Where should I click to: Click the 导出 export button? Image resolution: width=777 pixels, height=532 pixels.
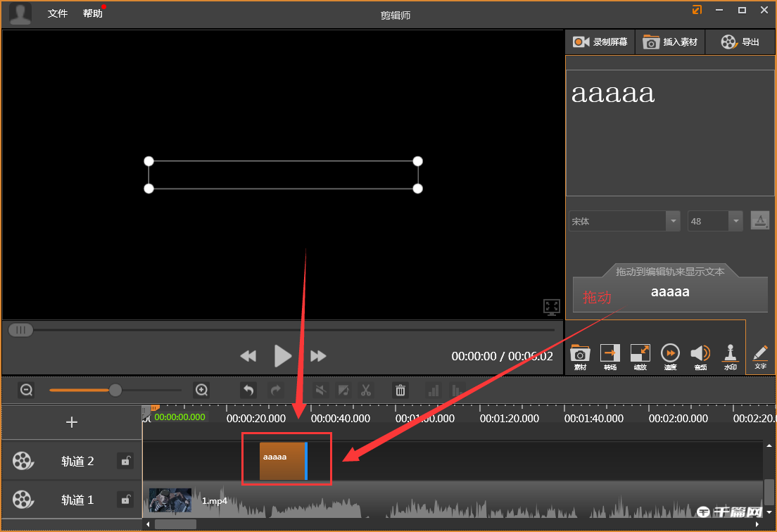coord(740,42)
